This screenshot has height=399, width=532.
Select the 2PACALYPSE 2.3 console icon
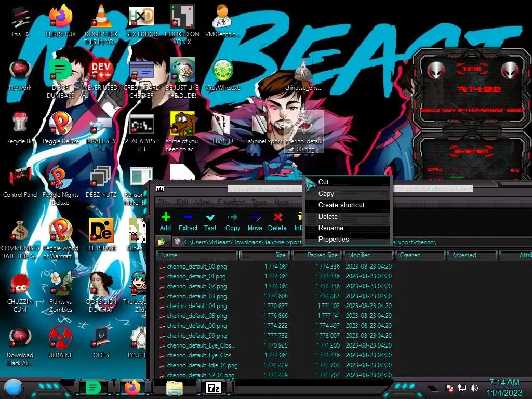click(x=142, y=132)
